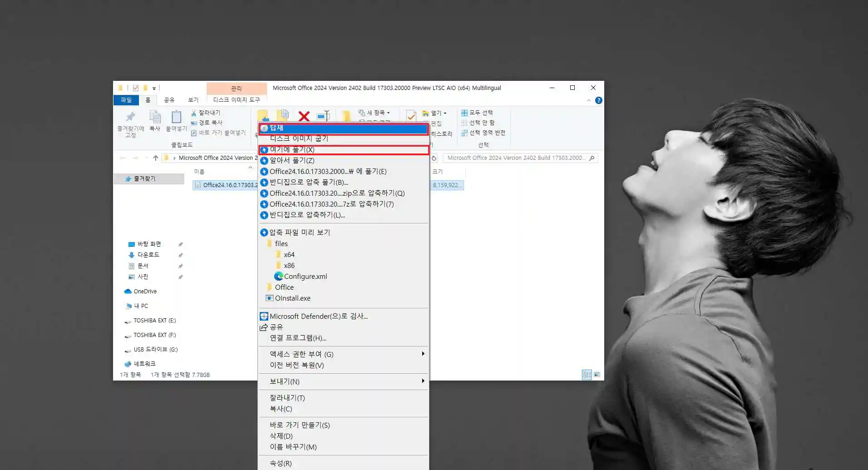Compress to 7z via 압축하기(7)
Screen dimensions: 868x470
(x=343, y=204)
